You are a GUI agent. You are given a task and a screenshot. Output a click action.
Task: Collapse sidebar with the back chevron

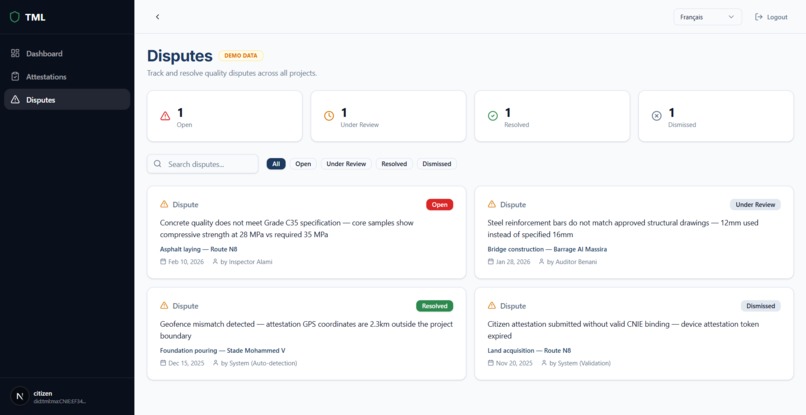(x=157, y=17)
